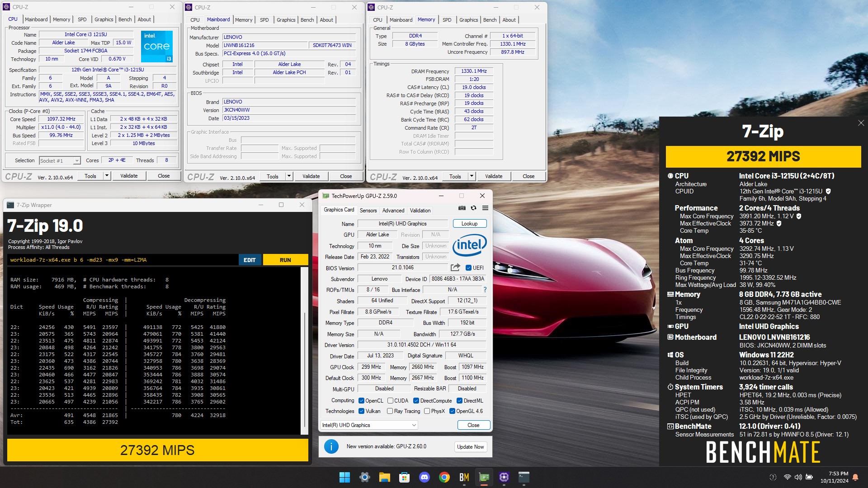This screenshot has height=488, width=868.
Task: Click the info icon in GPU-Z update bar
Action: click(x=331, y=446)
